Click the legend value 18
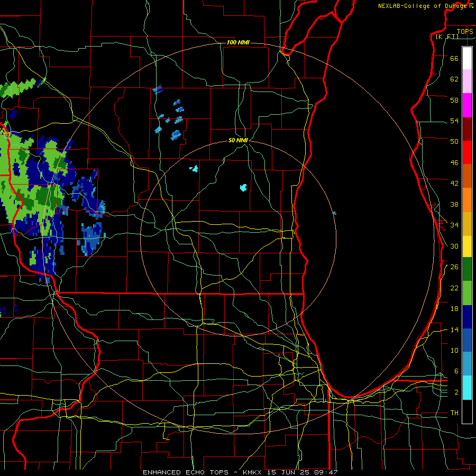476x476 pixels. point(454,309)
